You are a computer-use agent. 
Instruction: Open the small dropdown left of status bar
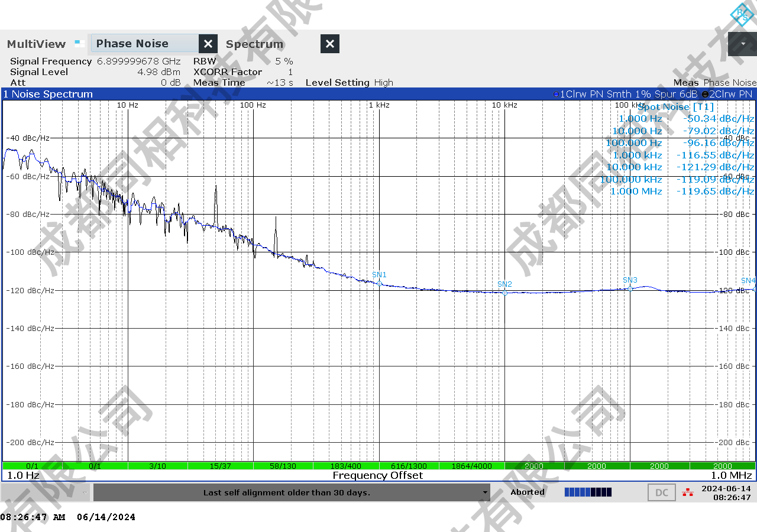point(85,492)
